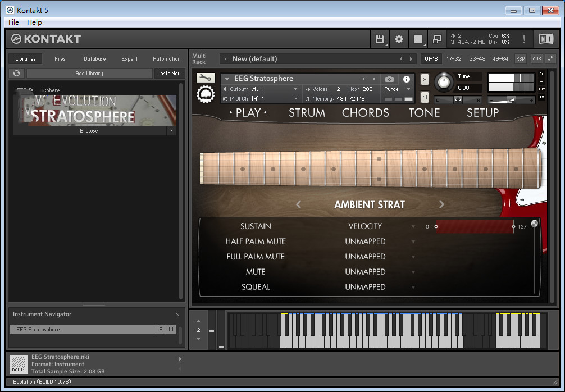Open the MIDI Ch dropdown
The width and height of the screenshot is (565, 392).
[296, 99]
